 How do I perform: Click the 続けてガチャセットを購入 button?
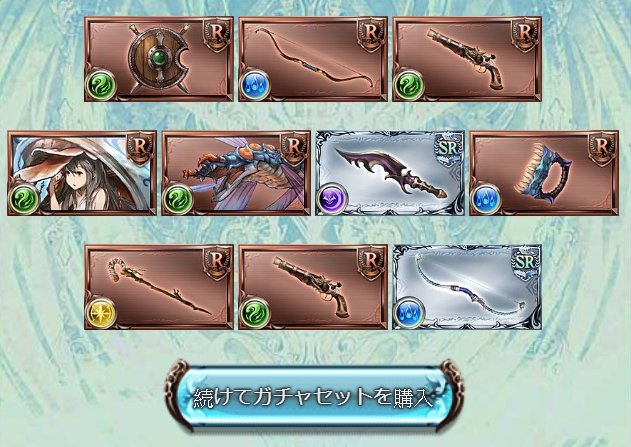tap(313, 397)
